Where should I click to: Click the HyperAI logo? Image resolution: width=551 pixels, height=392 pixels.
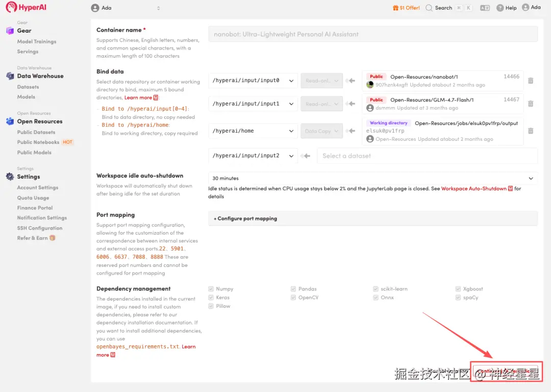point(26,7)
